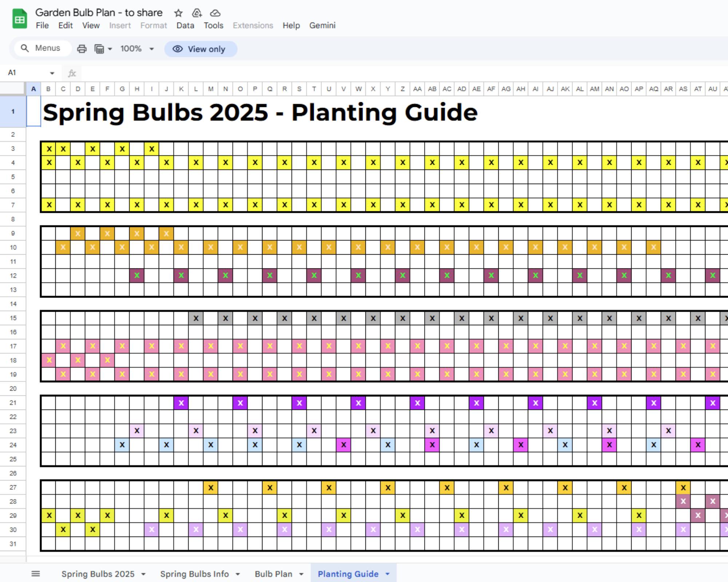728x582 pixels.
Task: Select column M via its header
Action: click(210, 88)
